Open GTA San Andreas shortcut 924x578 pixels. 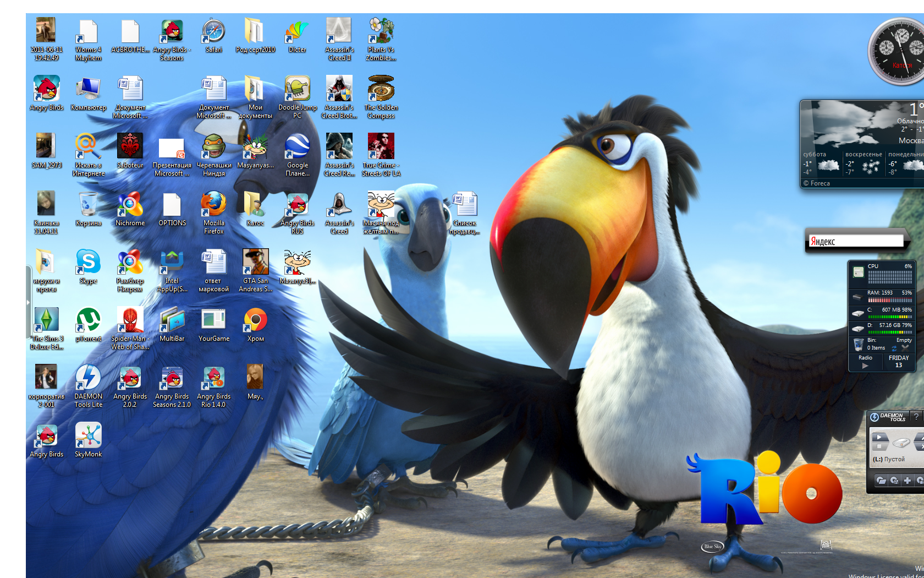(256, 270)
